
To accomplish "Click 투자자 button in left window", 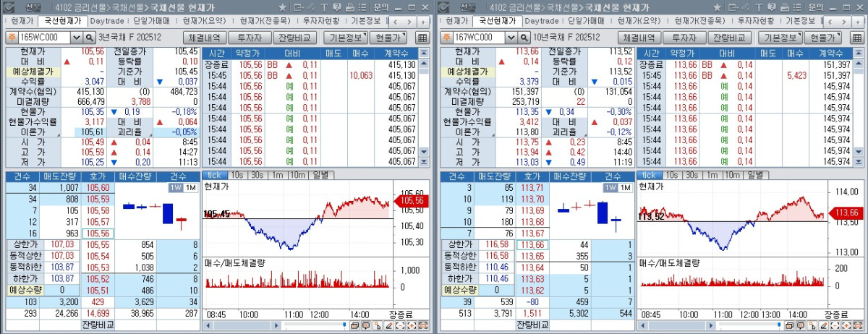I will click(250, 38).
